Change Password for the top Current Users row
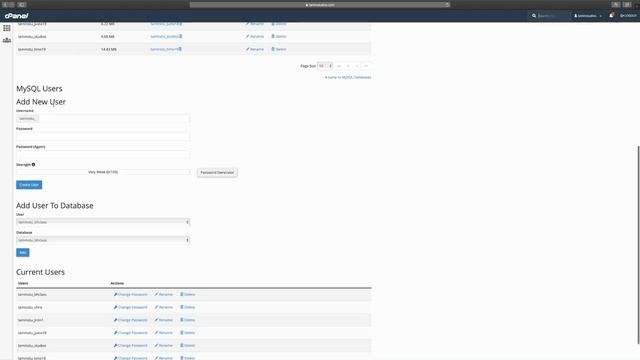The image size is (640, 360). 131,294
